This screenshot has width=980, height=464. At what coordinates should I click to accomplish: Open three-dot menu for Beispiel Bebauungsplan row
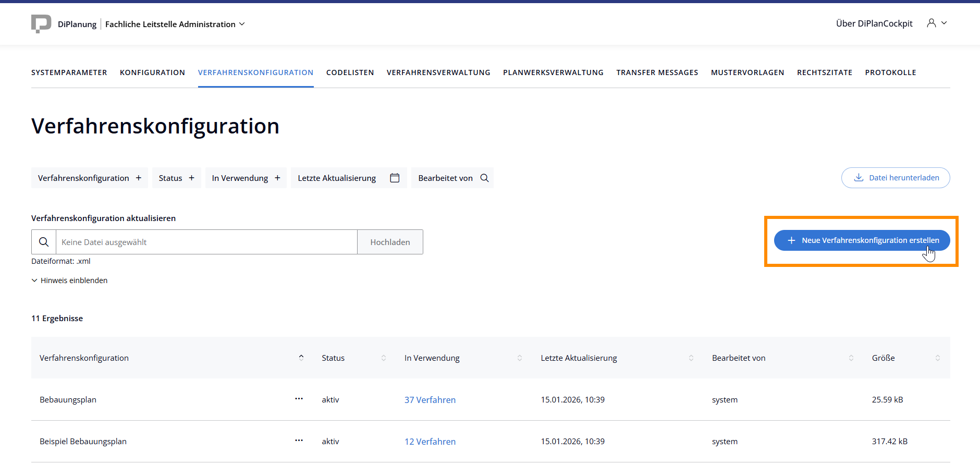(299, 441)
